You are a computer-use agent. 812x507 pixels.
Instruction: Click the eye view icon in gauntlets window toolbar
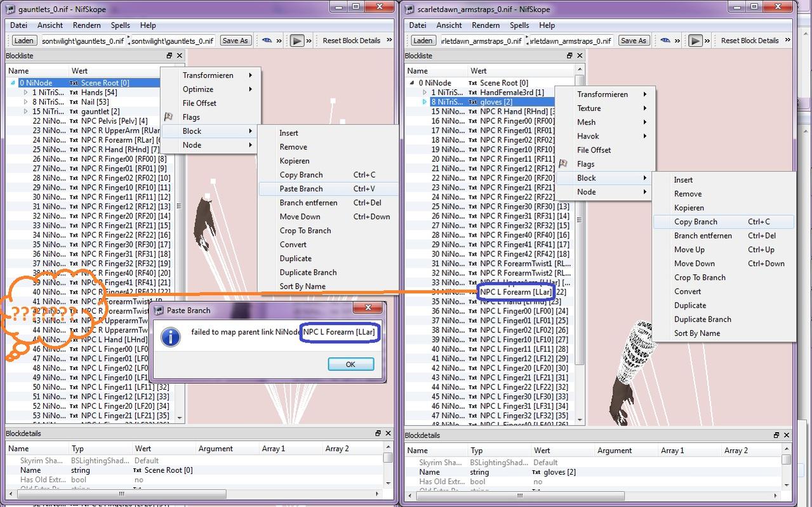(x=267, y=41)
